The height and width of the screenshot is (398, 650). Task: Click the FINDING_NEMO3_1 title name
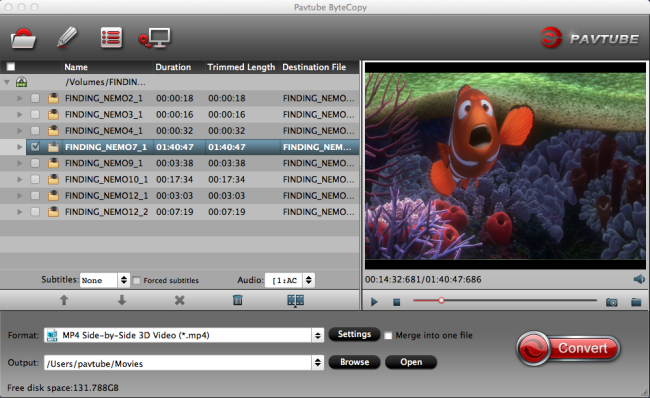tap(104, 114)
